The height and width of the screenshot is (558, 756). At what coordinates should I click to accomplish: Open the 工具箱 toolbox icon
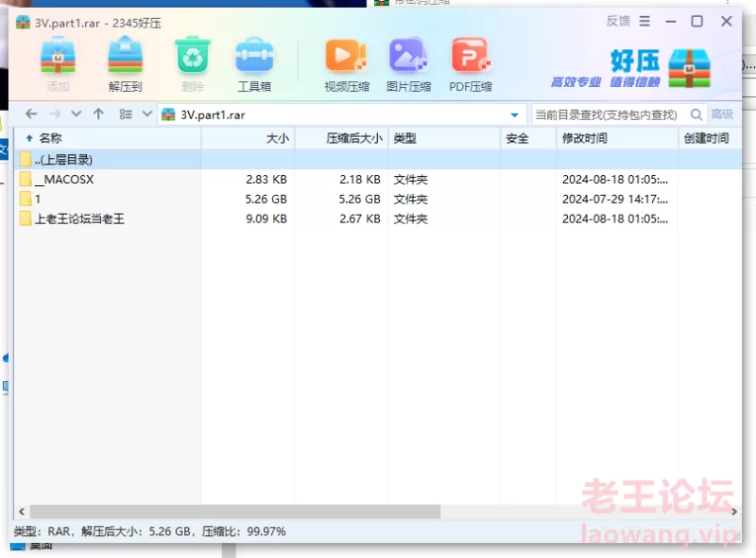click(x=254, y=56)
